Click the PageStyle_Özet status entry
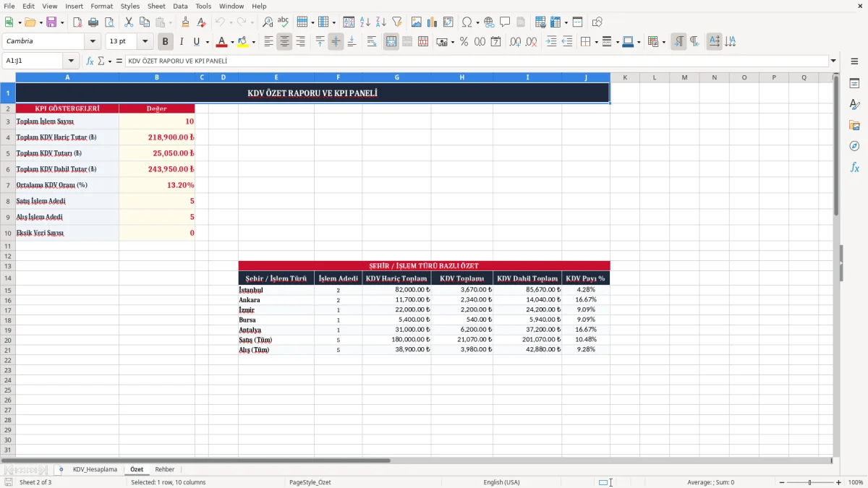The image size is (868, 488). [310, 482]
